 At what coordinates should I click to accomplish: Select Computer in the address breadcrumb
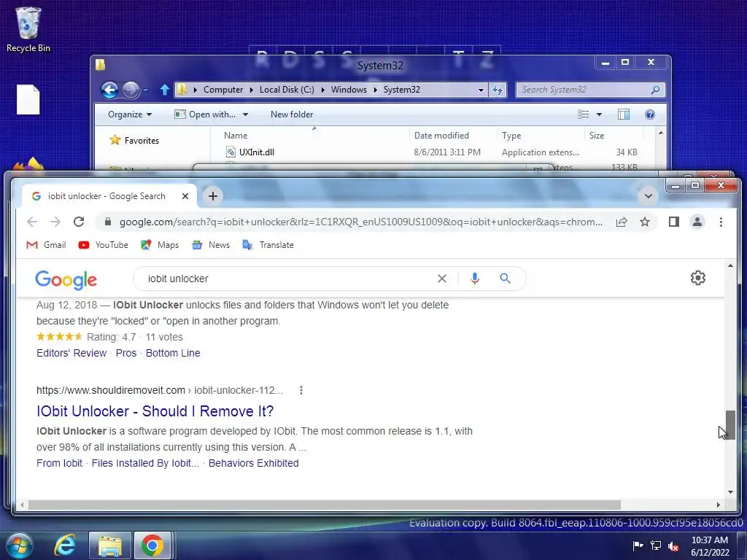pyautogui.click(x=223, y=90)
